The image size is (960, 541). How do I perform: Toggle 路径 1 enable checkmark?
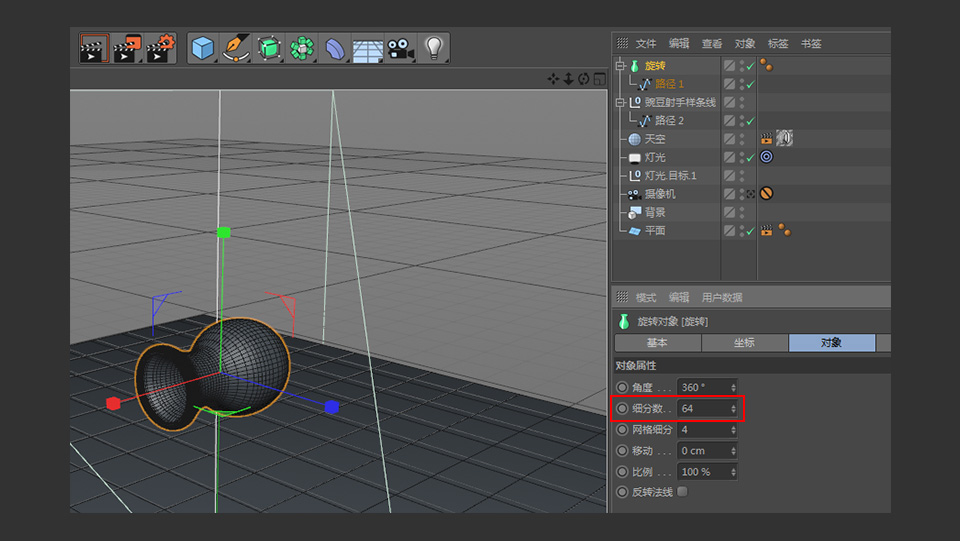751,84
